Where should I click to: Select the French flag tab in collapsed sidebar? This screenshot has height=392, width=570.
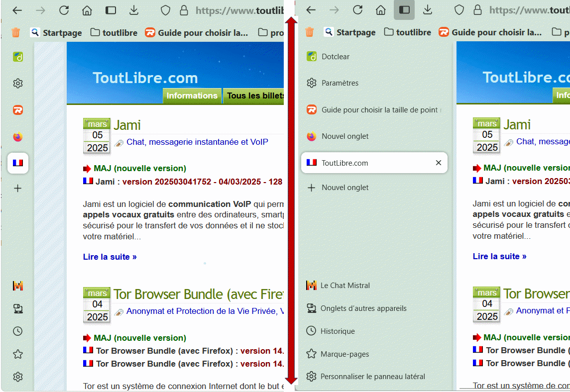(x=18, y=163)
